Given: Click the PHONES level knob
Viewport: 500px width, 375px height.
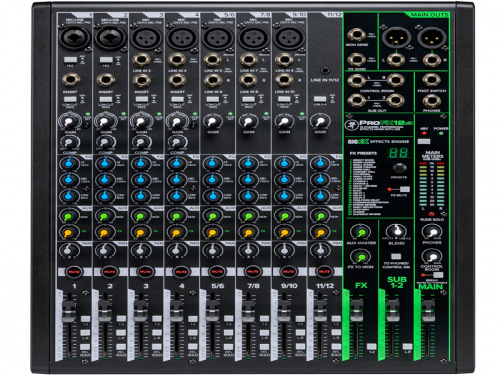Looking at the screenshot, I should point(432,232).
